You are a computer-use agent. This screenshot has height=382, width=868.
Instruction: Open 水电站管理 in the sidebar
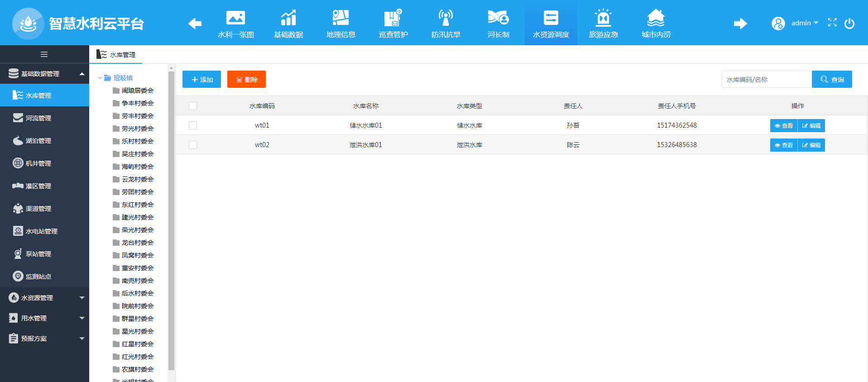44,231
